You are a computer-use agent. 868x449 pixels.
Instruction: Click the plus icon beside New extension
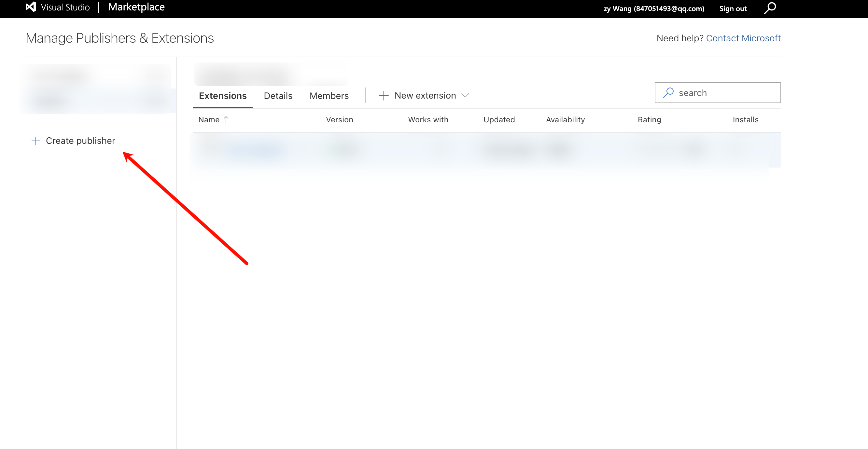384,96
